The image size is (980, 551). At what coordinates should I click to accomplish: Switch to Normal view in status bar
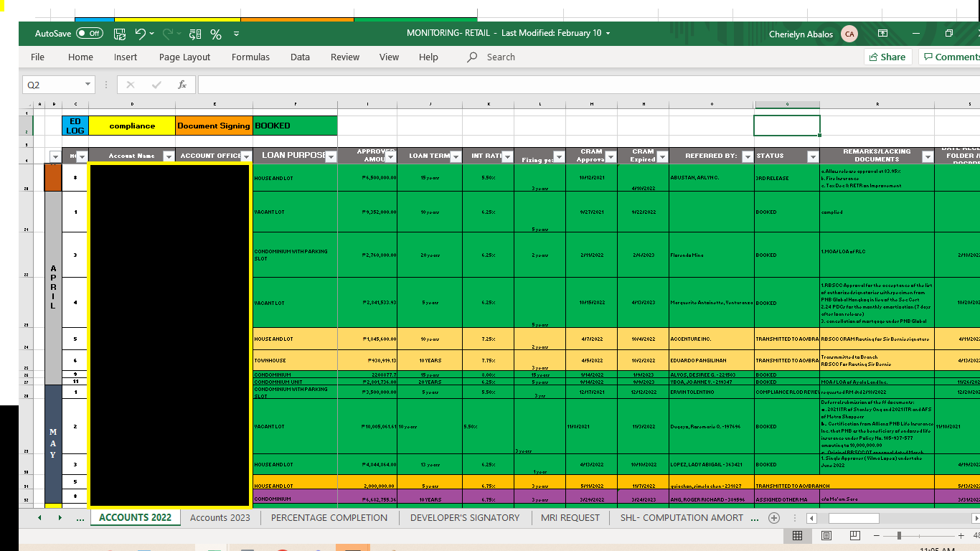(x=797, y=535)
